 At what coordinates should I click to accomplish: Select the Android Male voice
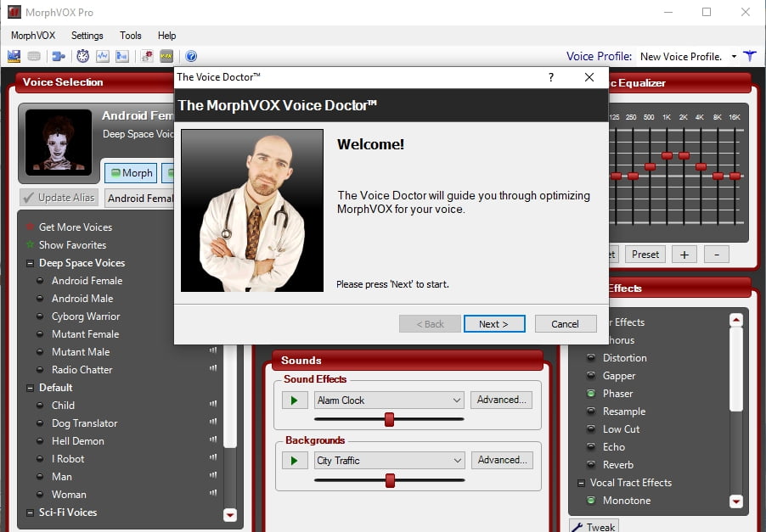[82, 298]
